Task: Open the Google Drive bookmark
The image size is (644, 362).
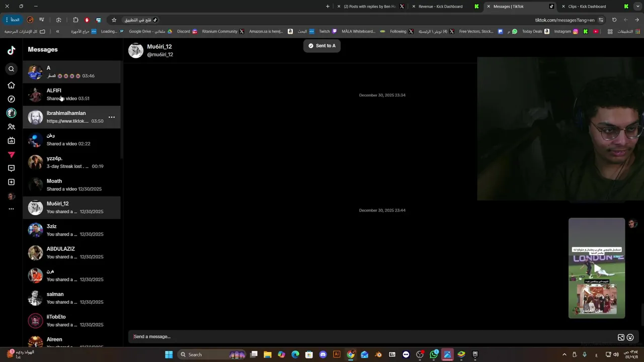Action: [x=150, y=31]
